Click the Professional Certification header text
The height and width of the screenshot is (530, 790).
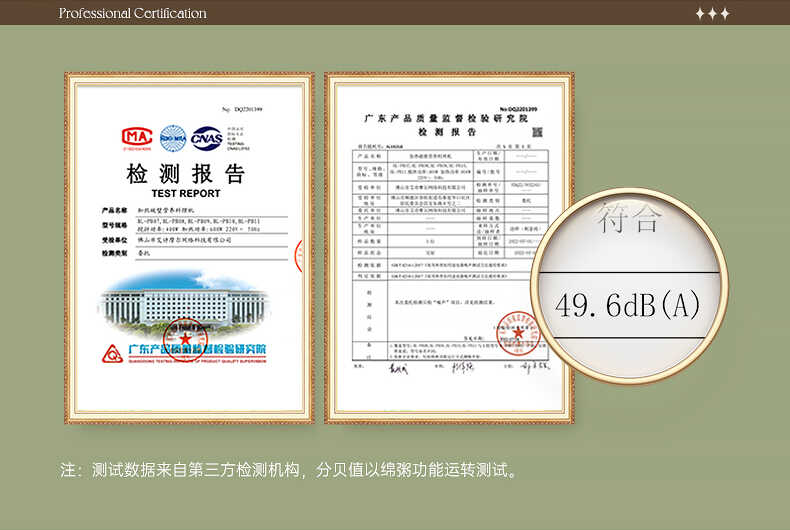[133, 13]
